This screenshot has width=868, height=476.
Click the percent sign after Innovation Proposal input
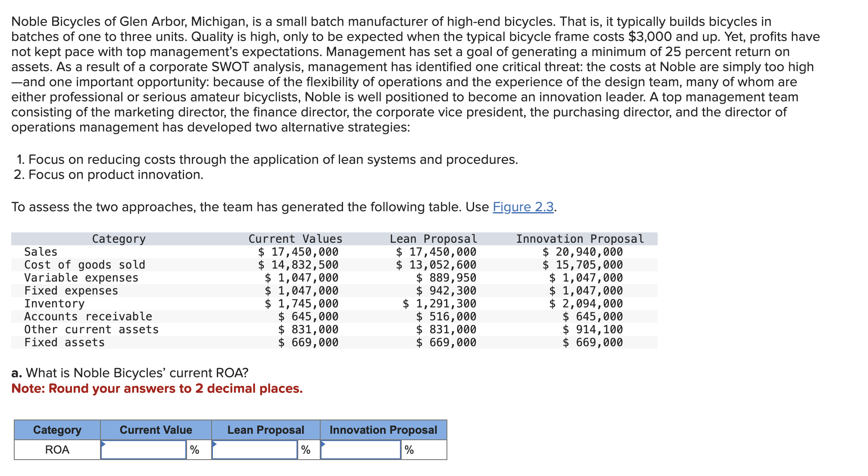(409, 450)
